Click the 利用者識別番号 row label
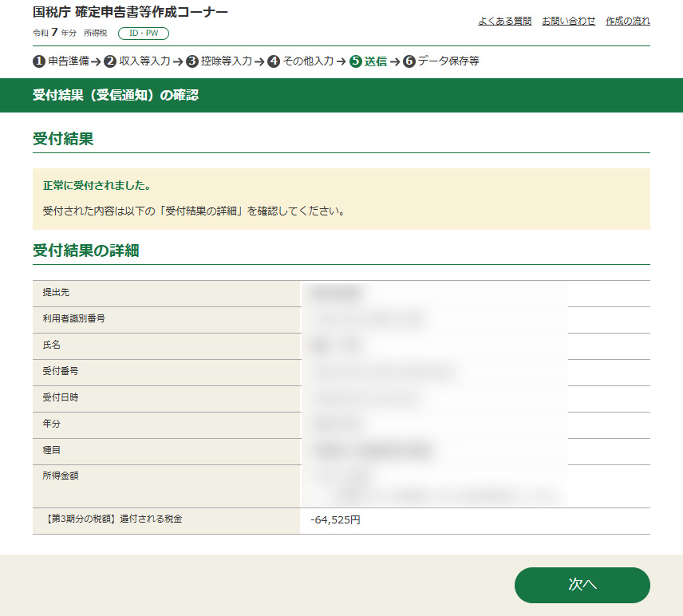The width and height of the screenshot is (683, 616). point(73,318)
